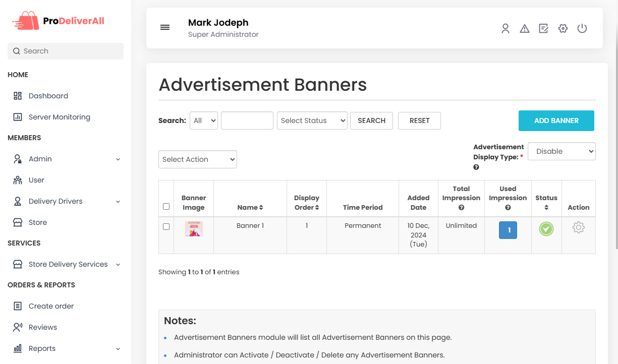Open the warning alerts triangle icon
Screen dimensions: 618x364
(x=525, y=28)
